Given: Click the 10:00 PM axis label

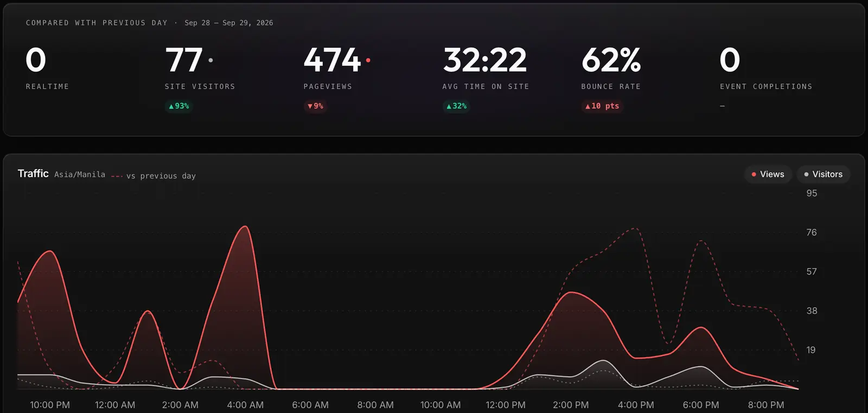Looking at the screenshot, I should coord(50,405).
